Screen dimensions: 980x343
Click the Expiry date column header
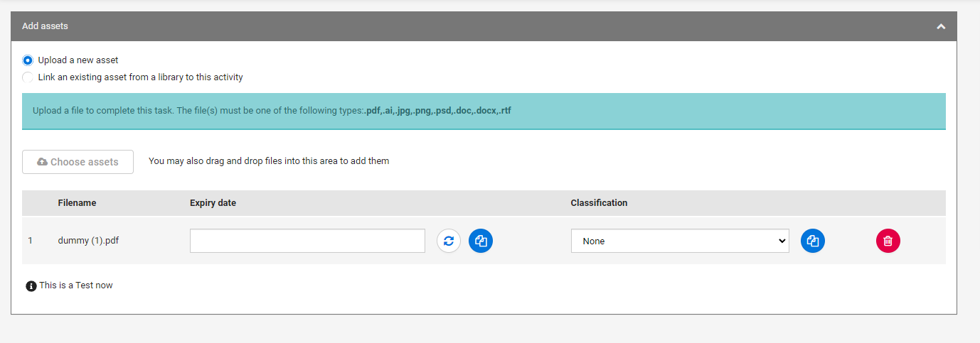coord(213,203)
